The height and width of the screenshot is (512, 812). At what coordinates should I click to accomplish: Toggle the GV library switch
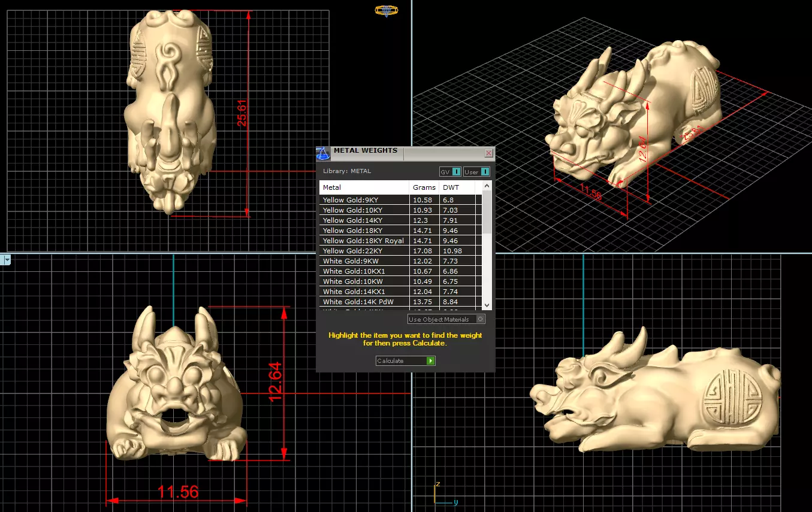pyautogui.click(x=450, y=172)
